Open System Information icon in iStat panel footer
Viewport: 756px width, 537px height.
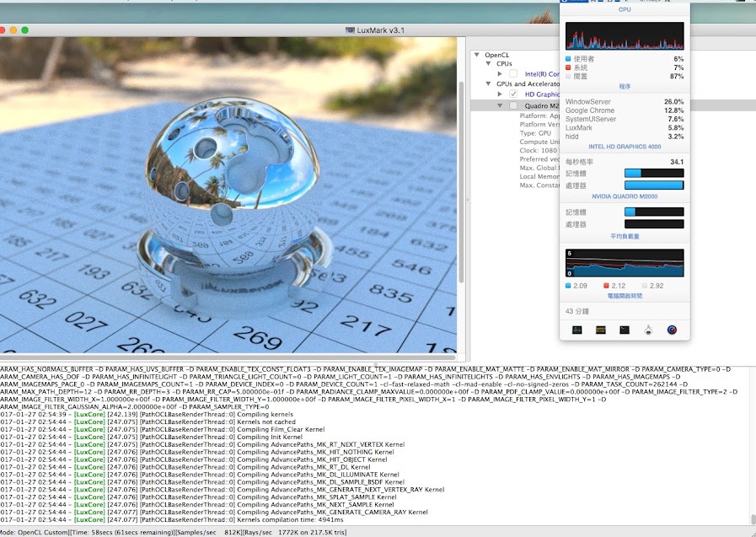click(x=648, y=330)
